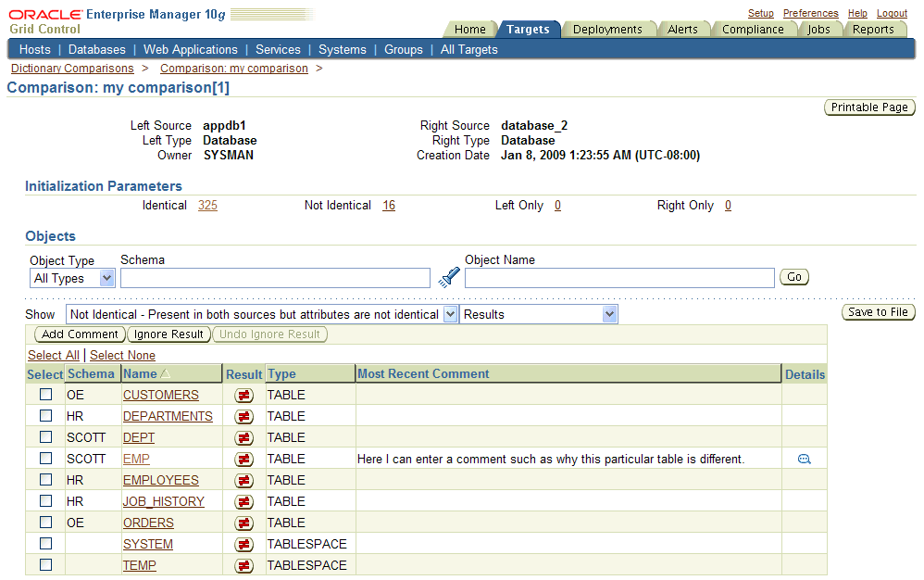Click the Select None link
This screenshot has height=580, width=924.
122,356
